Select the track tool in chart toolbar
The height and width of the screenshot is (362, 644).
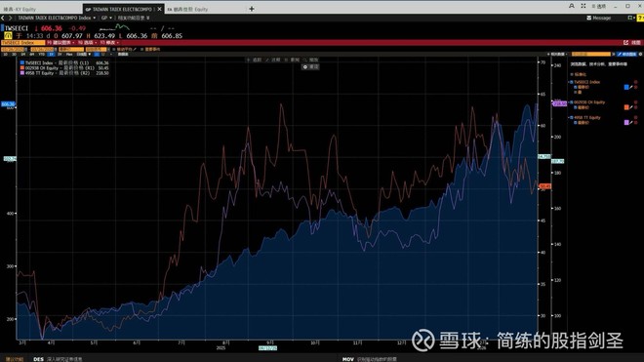pyautogui.click(x=254, y=60)
